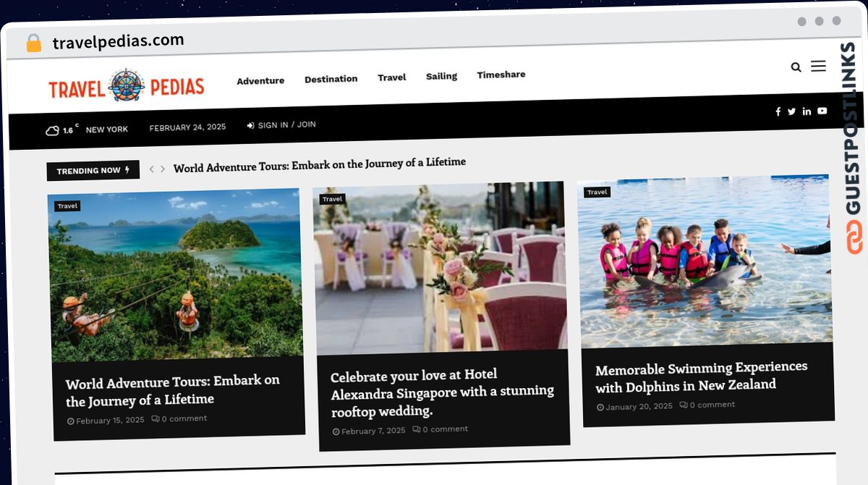Open trending headline World Adventure Tours
This screenshot has width=868, height=485.
pyautogui.click(x=320, y=164)
